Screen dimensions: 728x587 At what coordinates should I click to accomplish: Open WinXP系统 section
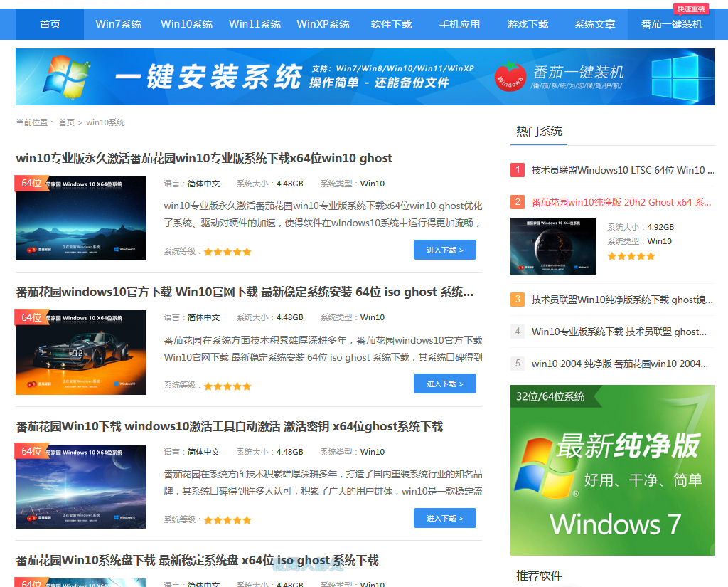click(x=323, y=24)
